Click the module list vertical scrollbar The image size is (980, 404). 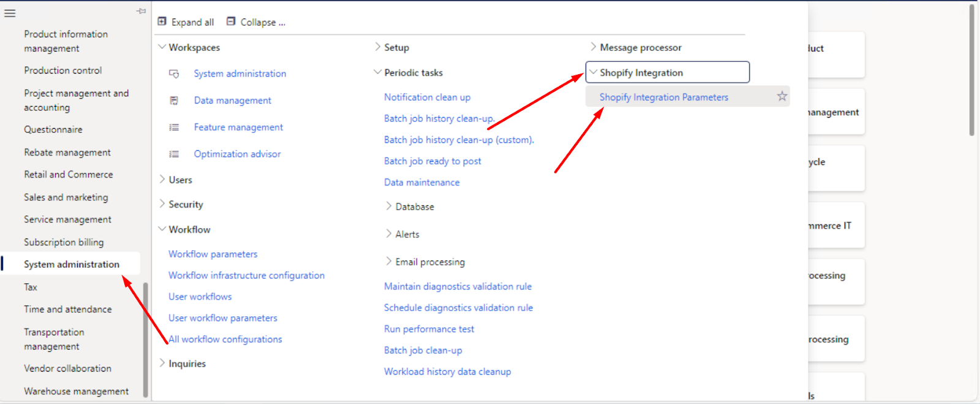click(x=145, y=340)
